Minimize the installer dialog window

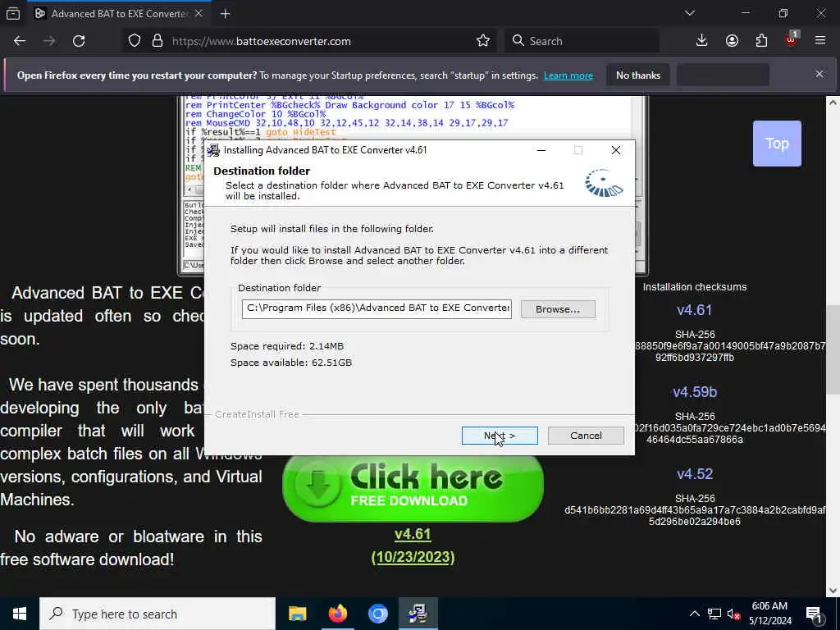(x=541, y=150)
